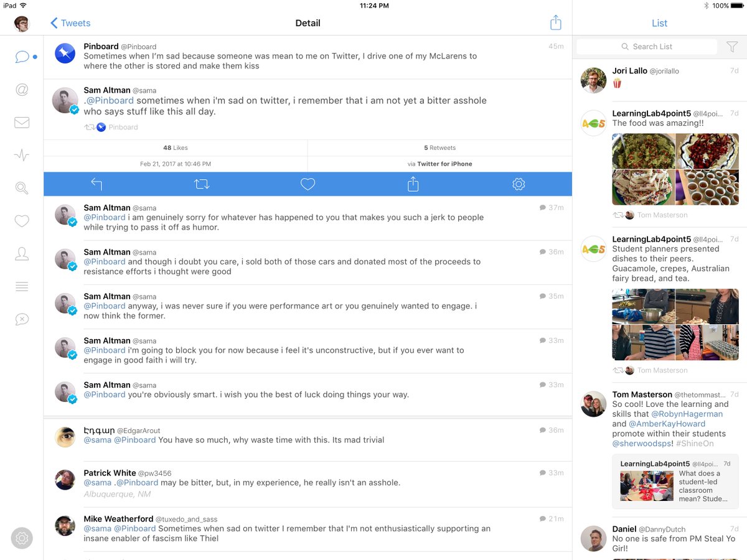Open food platter photo top-left thumbnail
Image resolution: width=747 pixels, height=560 pixels.
click(x=643, y=151)
